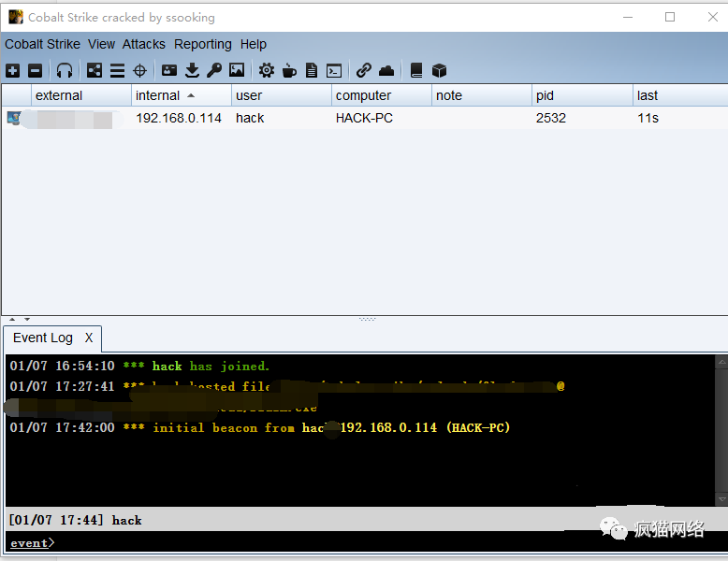Click the event log scrollbar down arrow
728x561 pixels.
click(721, 499)
